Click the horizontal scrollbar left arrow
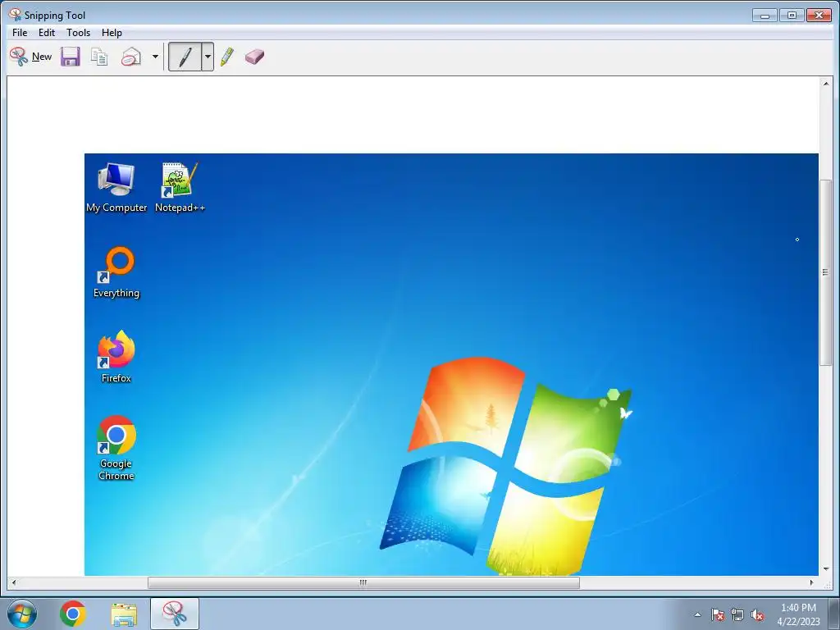The height and width of the screenshot is (630, 840). [13, 582]
